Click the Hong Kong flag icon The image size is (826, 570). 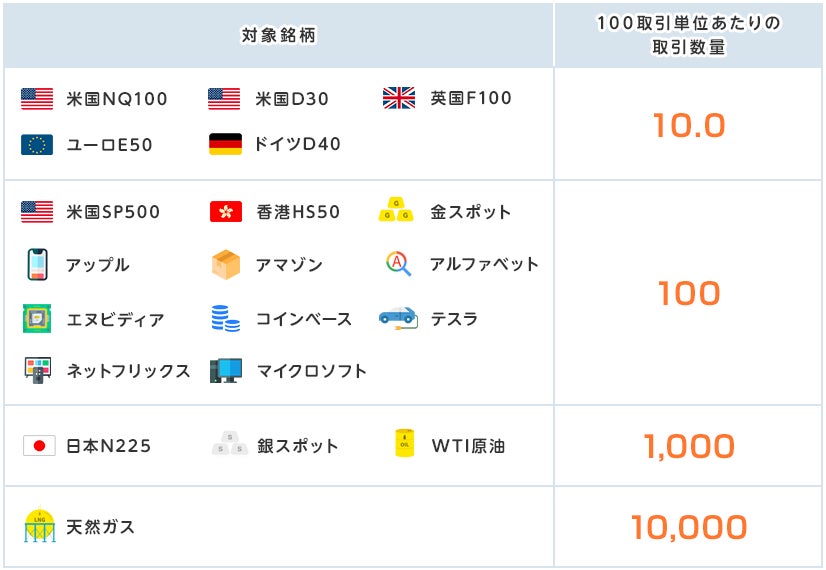(225, 212)
